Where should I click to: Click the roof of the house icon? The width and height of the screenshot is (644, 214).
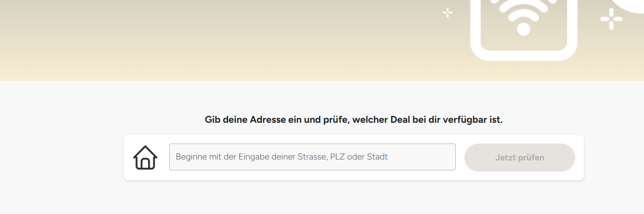pos(145,150)
